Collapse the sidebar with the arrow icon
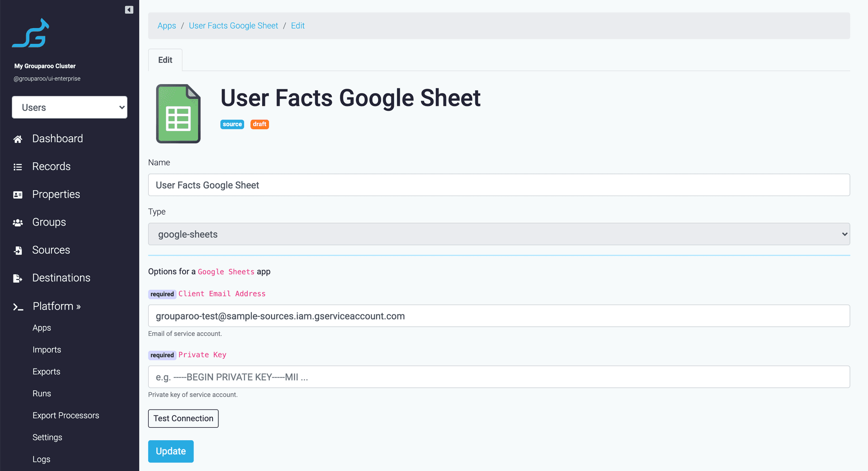The width and height of the screenshot is (868, 471). tap(129, 10)
